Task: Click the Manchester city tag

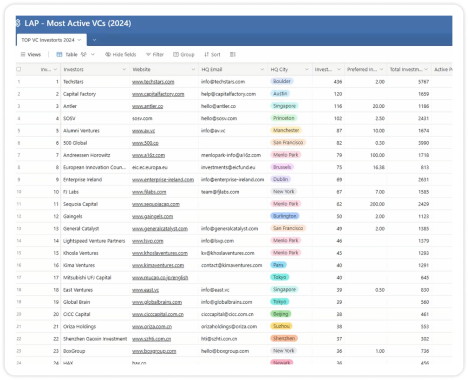Action: (286, 130)
